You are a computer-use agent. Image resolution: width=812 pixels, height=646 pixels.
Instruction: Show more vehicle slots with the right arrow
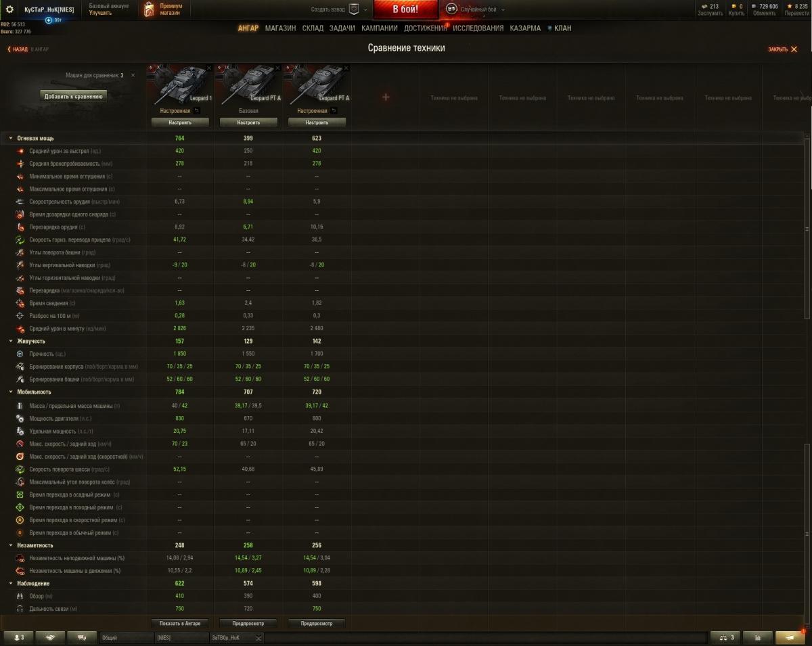(804, 97)
